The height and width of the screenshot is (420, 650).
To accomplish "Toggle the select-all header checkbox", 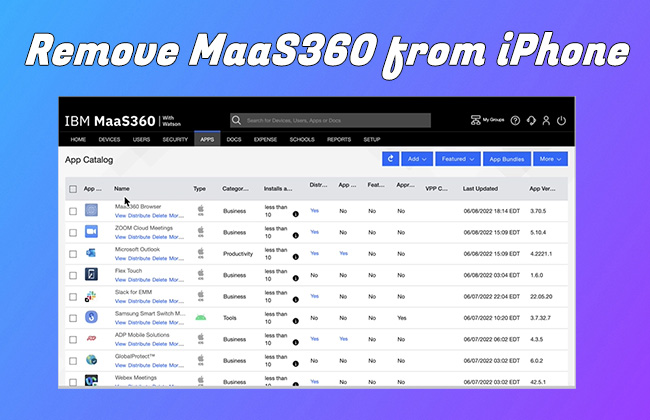I will click(x=73, y=189).
